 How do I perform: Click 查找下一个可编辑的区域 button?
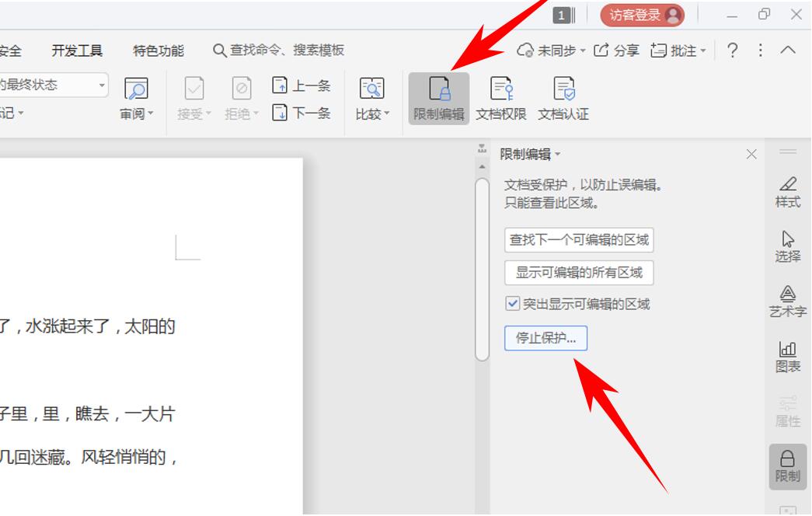pyautogui.click(x=579, y=240)
